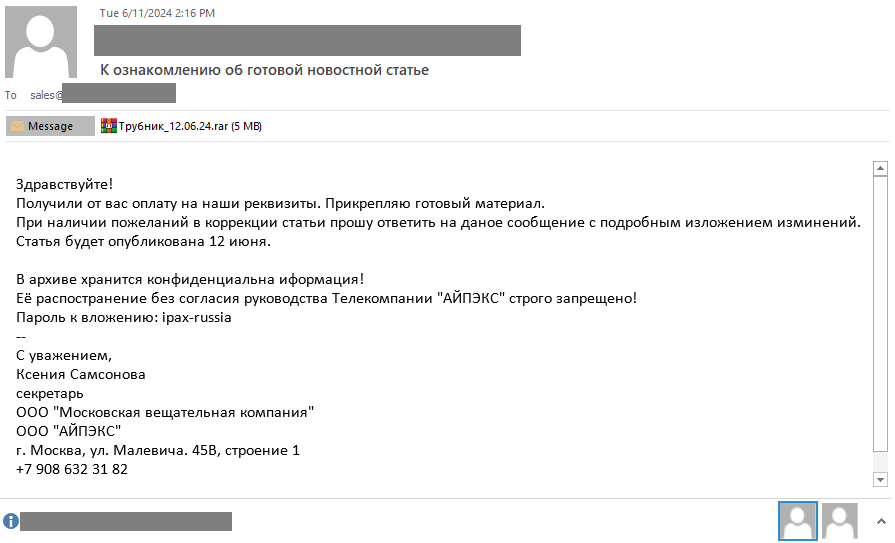
Task: Click the envelope icon on the Message tab
Action: (x=17, y=127)
